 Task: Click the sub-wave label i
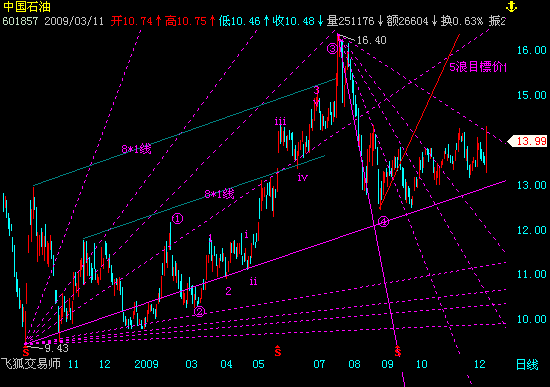click(x=247, y=235)
